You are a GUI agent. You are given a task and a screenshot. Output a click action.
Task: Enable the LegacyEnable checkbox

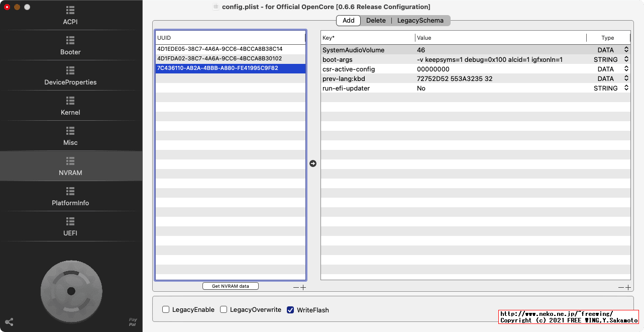166,310
